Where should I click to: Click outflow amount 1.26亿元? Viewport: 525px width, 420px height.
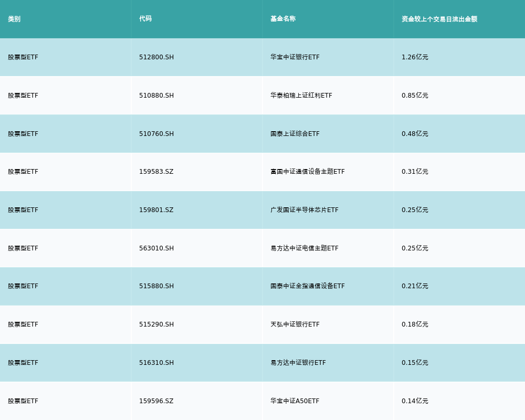pos(415,57)
